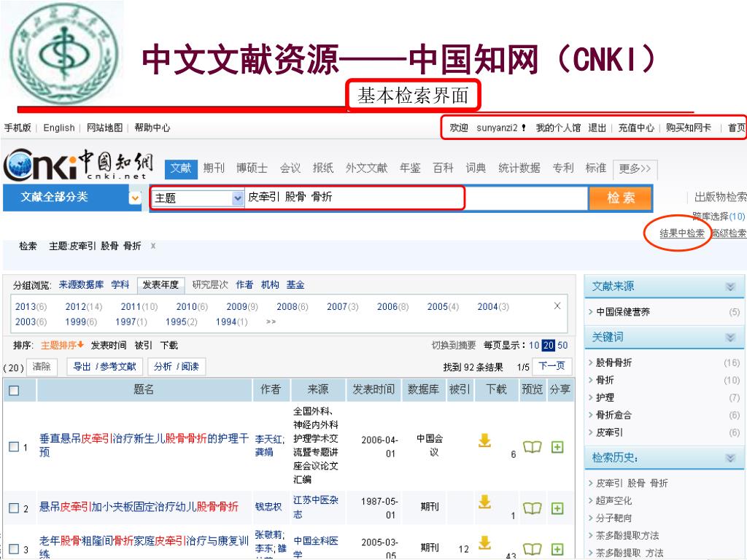Switch to the 期刊 tab
This screenshot has height=560, width=747.
214,168
